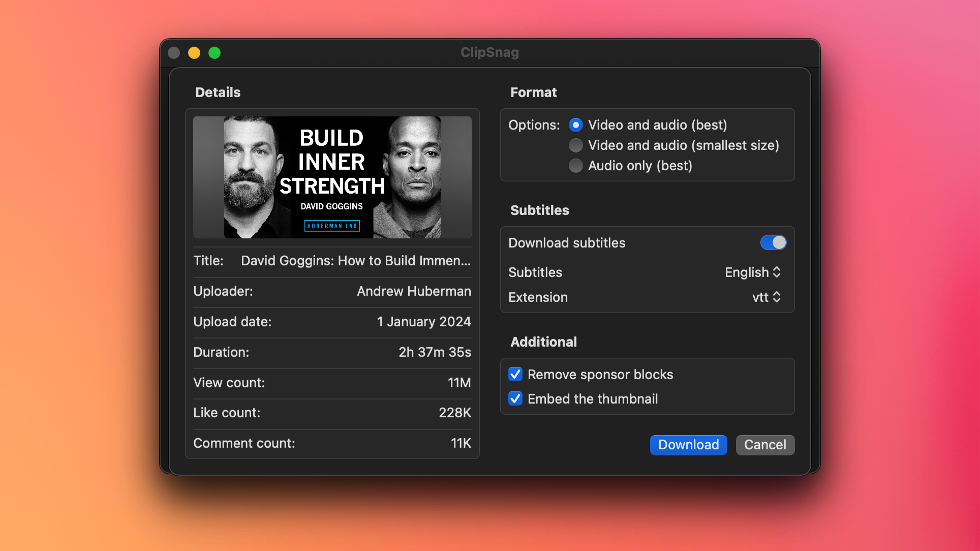Minimize the ClipSnag window with yellow button
This screenshot has height=551, width=980.
coord(194,53)
